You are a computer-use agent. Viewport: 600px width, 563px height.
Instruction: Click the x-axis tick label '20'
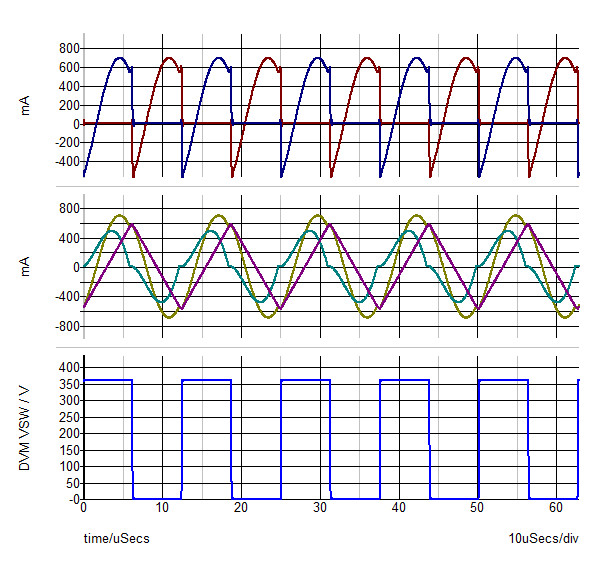241,508
